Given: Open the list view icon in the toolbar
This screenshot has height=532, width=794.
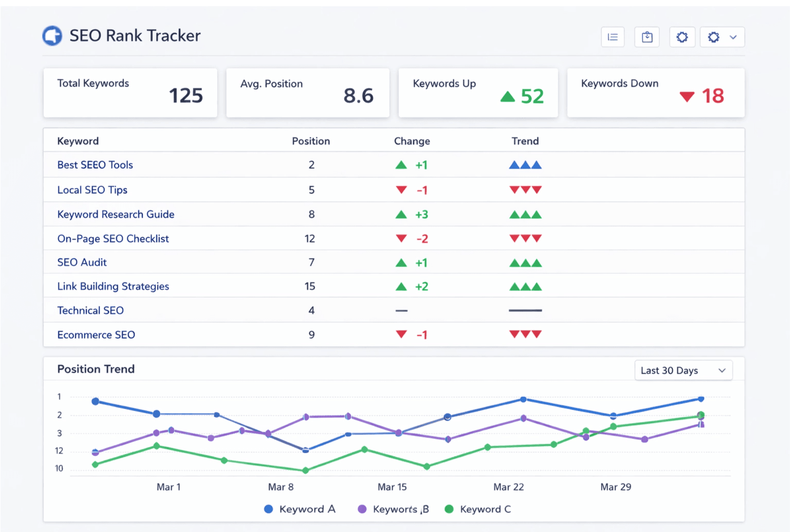Looking at the screenshot, I should pos(612,36).
